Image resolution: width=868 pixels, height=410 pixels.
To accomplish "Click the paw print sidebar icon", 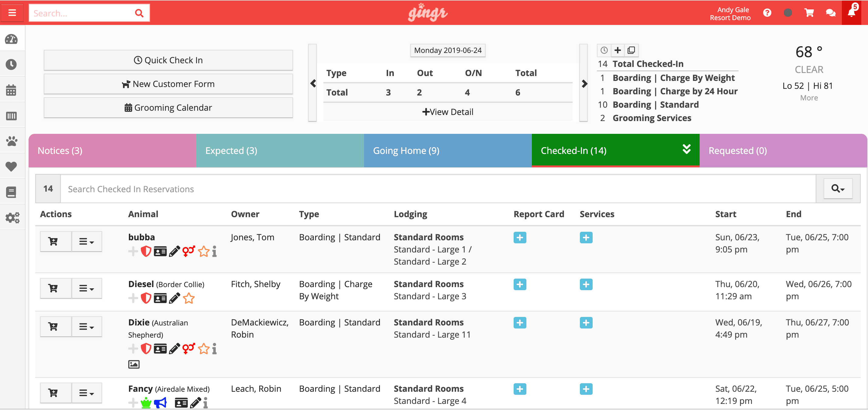I will (12, 141).
